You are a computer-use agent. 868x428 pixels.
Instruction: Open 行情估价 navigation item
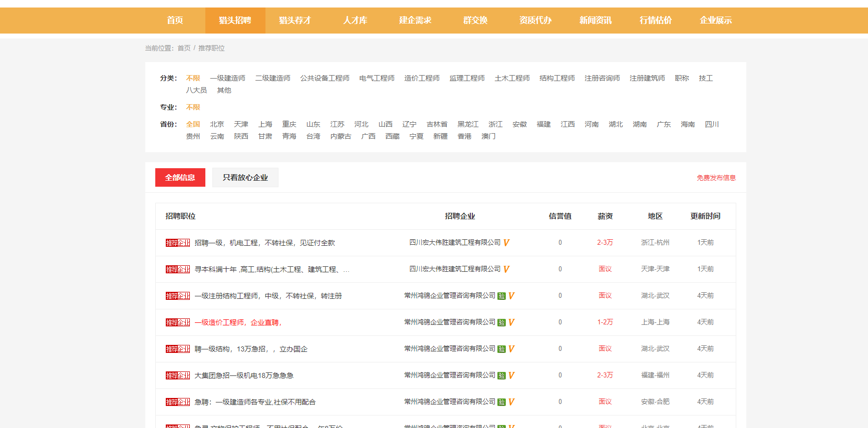[x=656, y=21]
